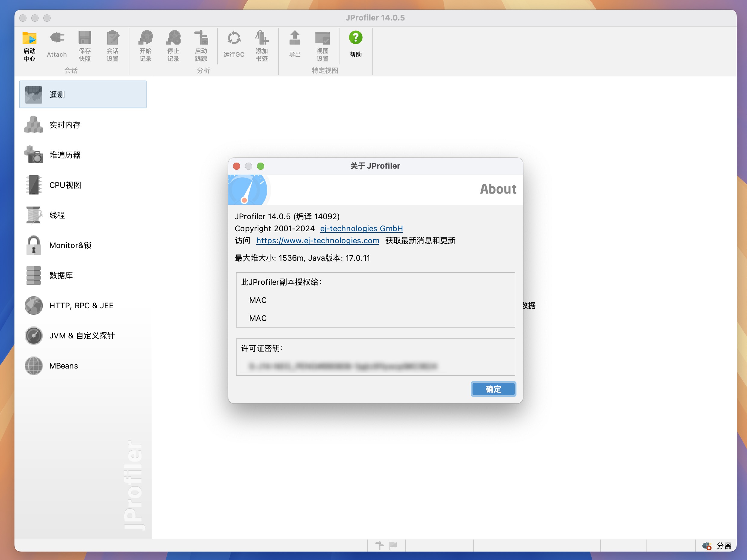
Task: Open the Monitor&锁 section
Action: [x=83, y=245]
